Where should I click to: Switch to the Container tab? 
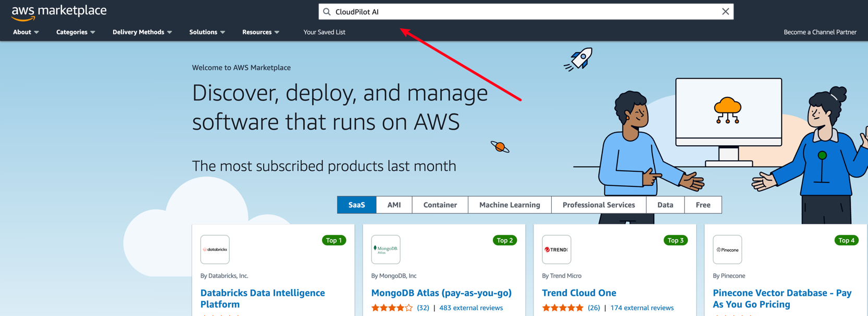440,205
